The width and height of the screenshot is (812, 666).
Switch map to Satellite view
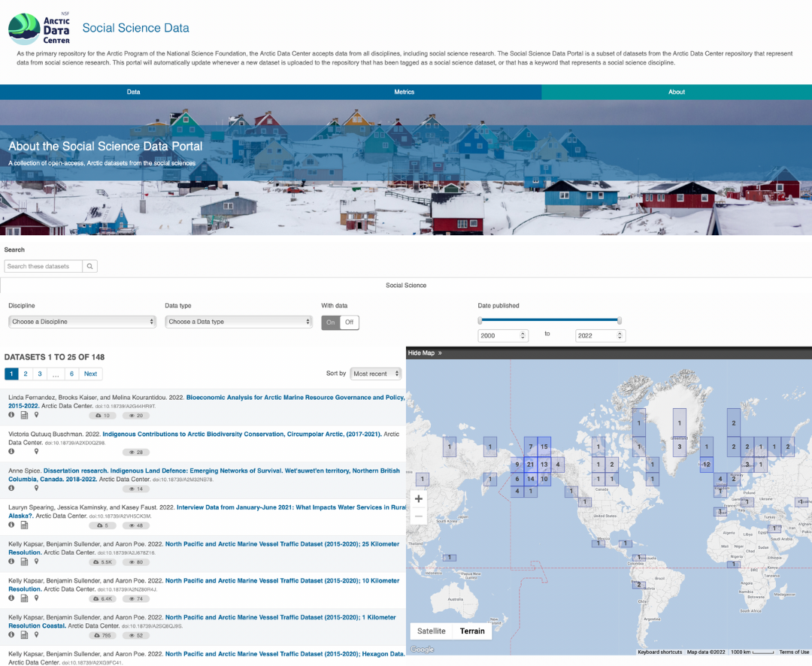pos(432,631)
